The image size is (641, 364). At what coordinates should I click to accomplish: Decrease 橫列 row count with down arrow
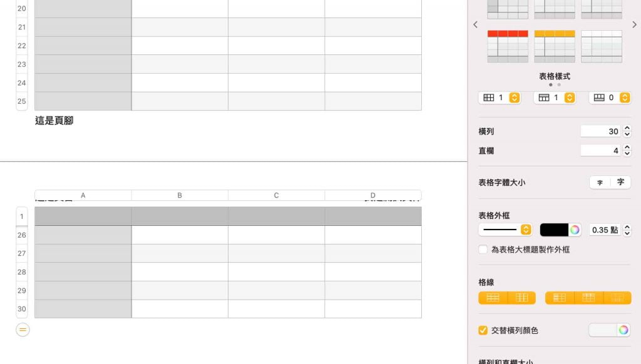(627, 134)
